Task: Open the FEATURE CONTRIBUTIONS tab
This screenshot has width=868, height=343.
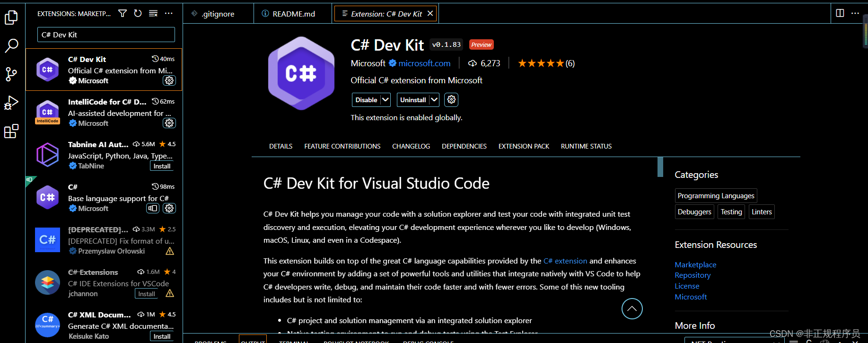Action: (x=342, y=146)
